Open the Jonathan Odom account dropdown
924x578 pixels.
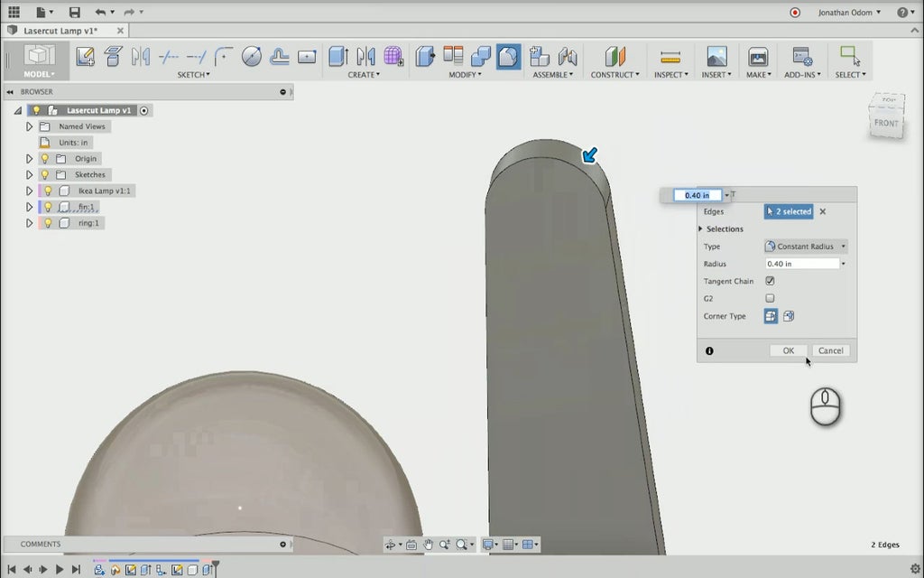coord(849,12)
